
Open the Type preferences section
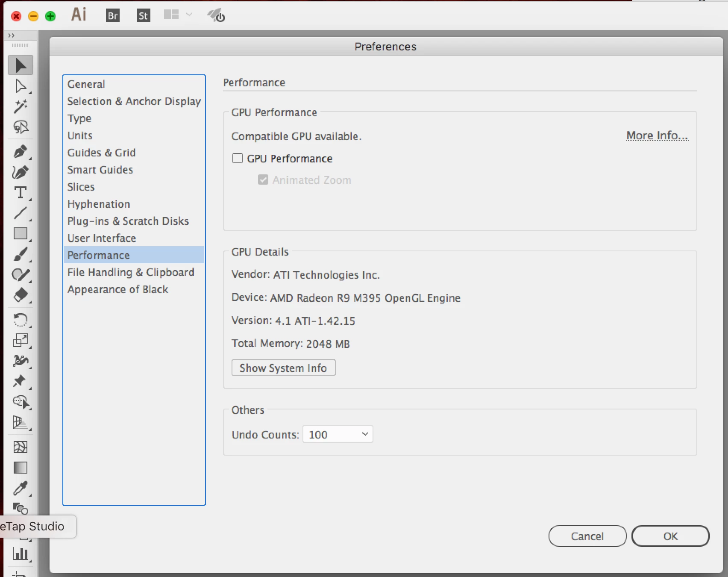[x=134, y=118]
